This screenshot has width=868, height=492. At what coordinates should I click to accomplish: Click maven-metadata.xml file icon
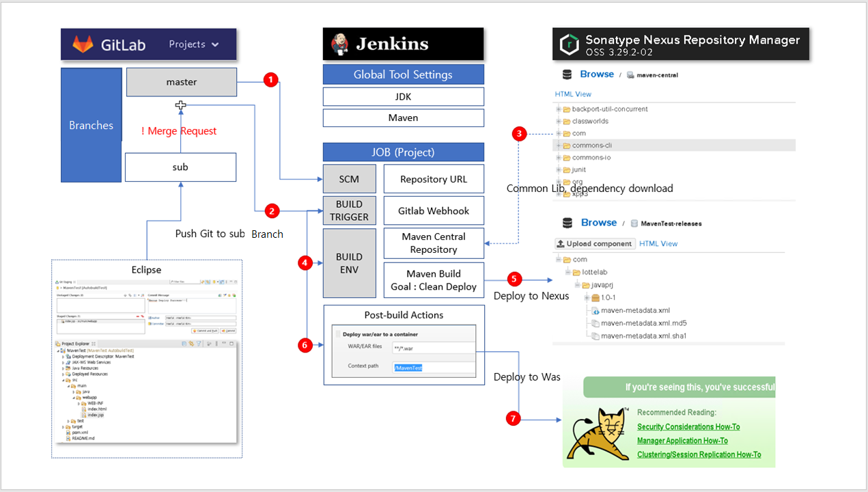[595, 310]
